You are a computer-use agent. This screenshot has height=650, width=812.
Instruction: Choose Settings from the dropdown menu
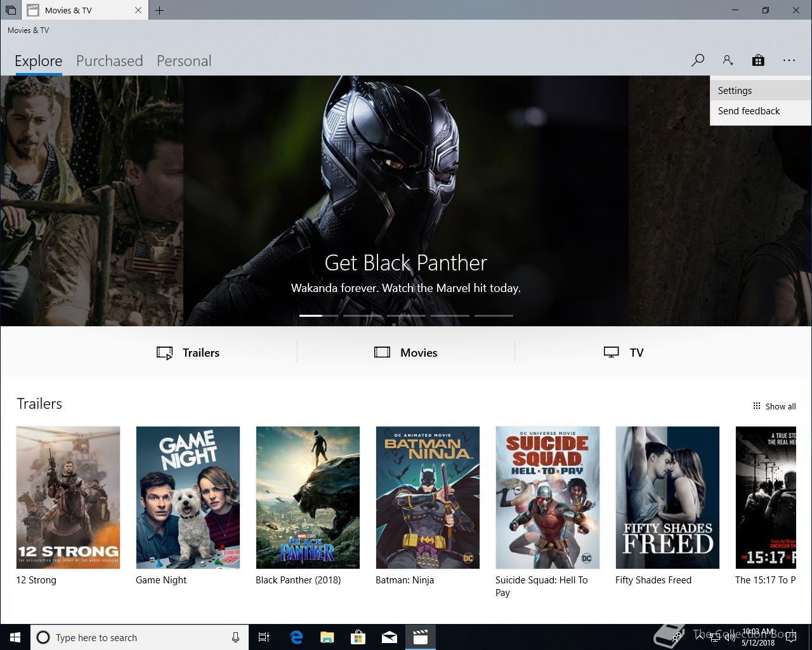(761, 90)
